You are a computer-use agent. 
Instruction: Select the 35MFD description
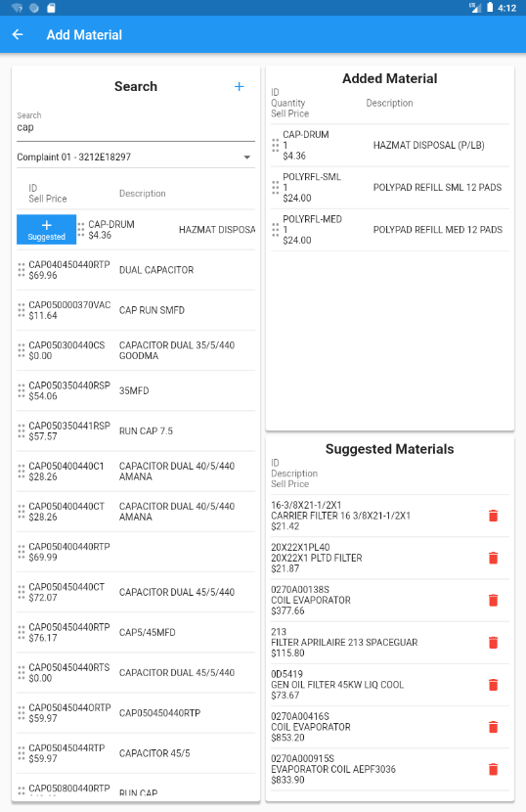coord(134,391)
